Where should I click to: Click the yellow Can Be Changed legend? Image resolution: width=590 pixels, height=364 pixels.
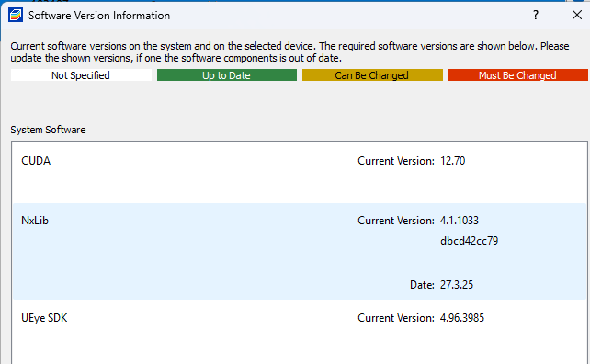pos(372,74)
